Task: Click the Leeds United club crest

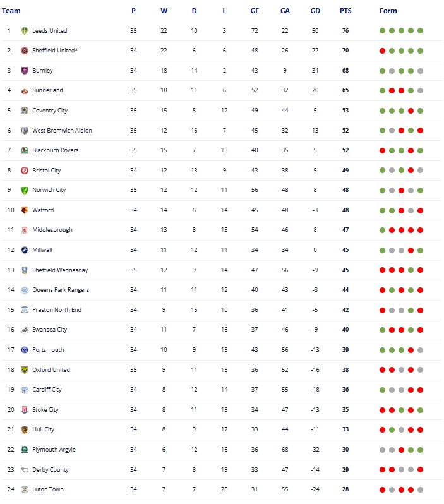Action: [25, 30]
